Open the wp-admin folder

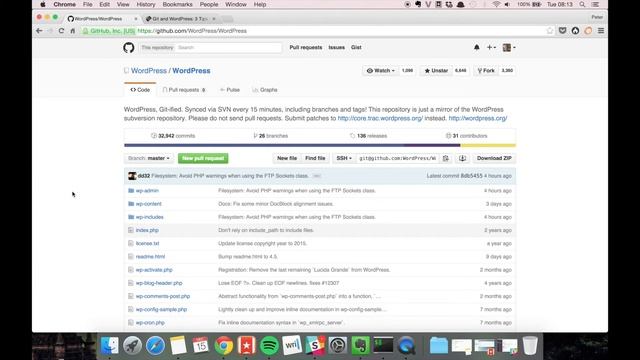147,191
